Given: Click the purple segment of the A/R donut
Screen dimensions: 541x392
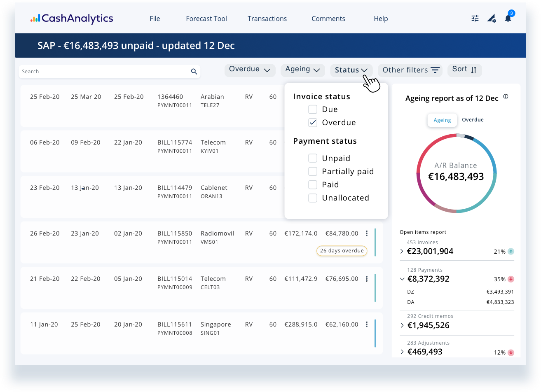Looking at the screenshot, I should (423, 191).
